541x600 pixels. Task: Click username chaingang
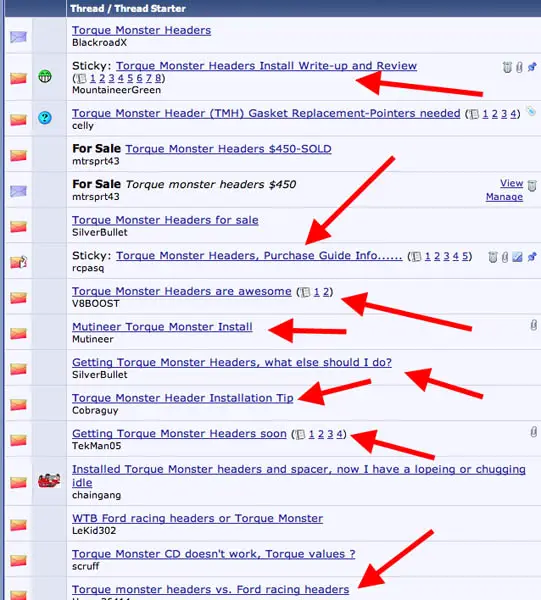tap(96, 496)
